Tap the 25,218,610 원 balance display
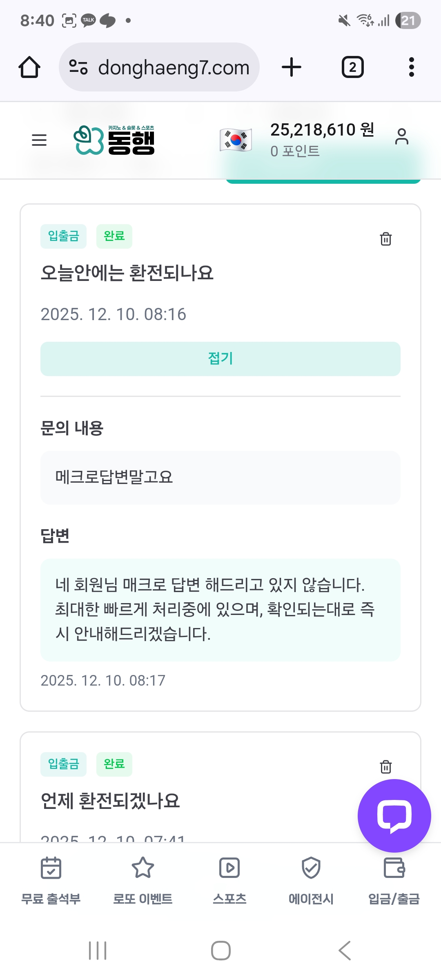Screen dimensions: 441x980 [x=322, y=130]
